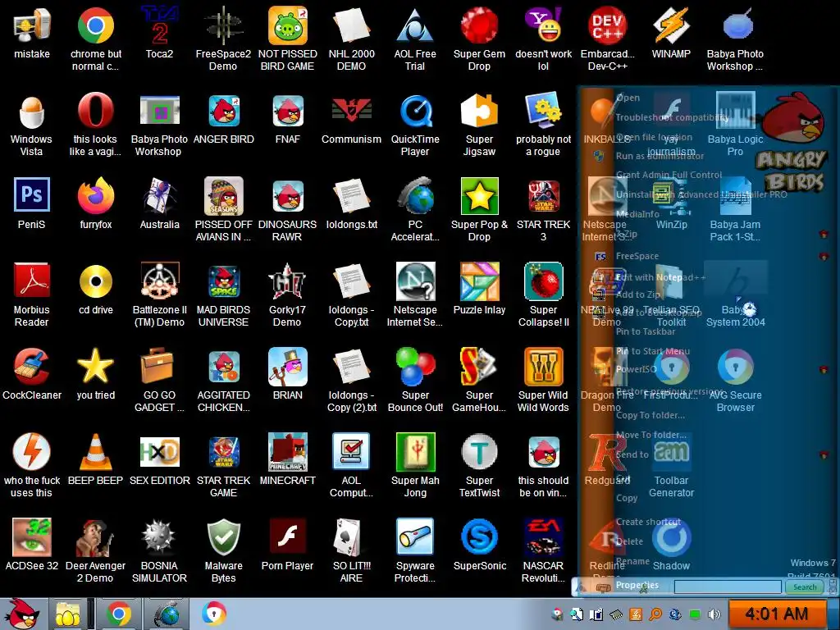Select the cd drive icon
Screen dimensions: 840x630
(95, 281)
